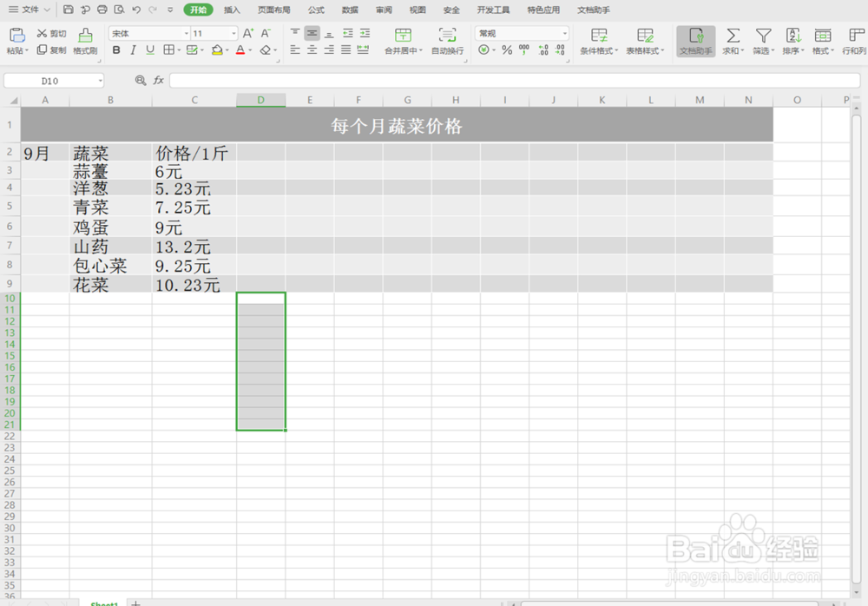Select the Format Painter (格式刷) brush
Image resolution: width=868 pixels, height=606 pixels.
85,36
